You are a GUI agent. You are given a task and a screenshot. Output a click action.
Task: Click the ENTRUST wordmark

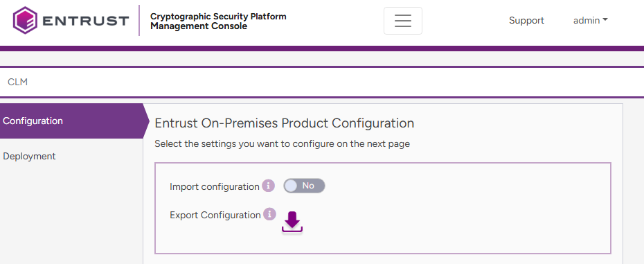[x=85, y=21]
